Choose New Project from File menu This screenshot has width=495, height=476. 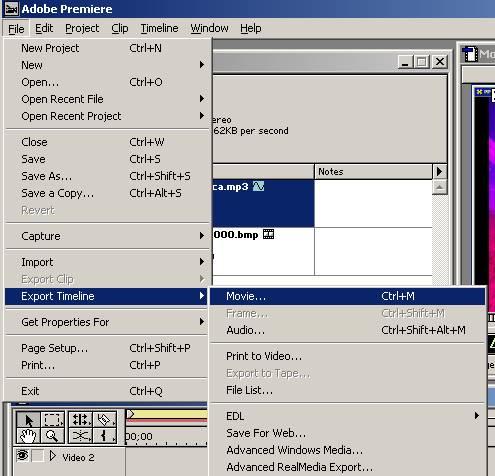(108, 48)
